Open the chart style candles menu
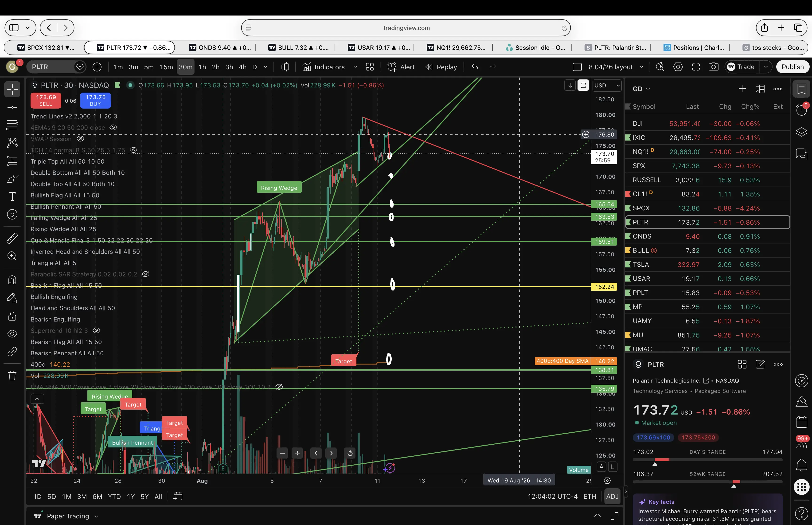This screenshot has width=812, height=525. click(285, 67)
